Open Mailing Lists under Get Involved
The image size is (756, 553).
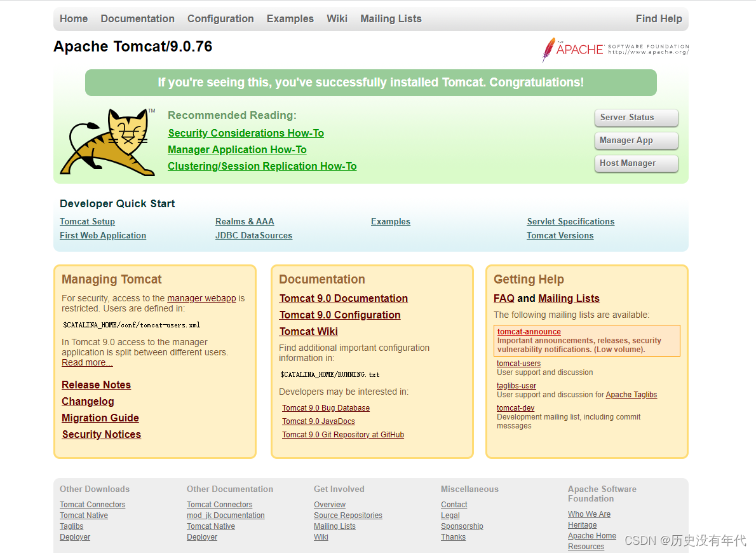[x=335, y=526]
